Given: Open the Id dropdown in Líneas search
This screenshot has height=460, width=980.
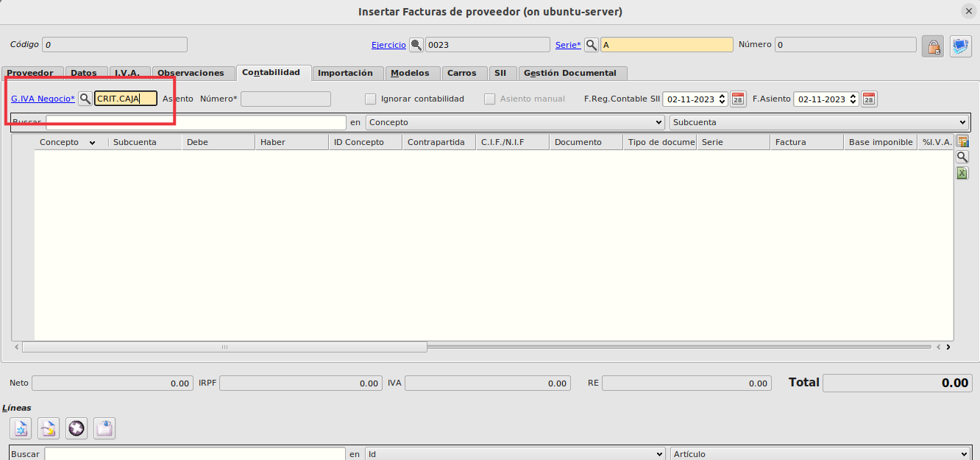Looking at the screenshot, I should (515, 454).
